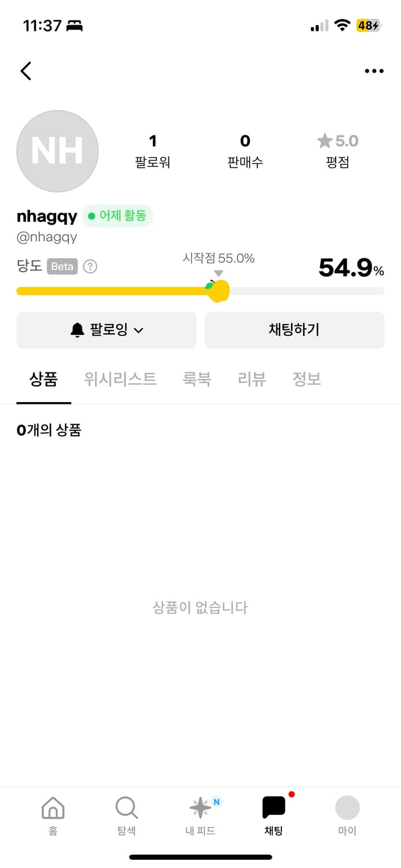The height and width of the screenshot is (868, 401).
Task: Tap the NH profile avatar
Action: click(x=57, y=151)
